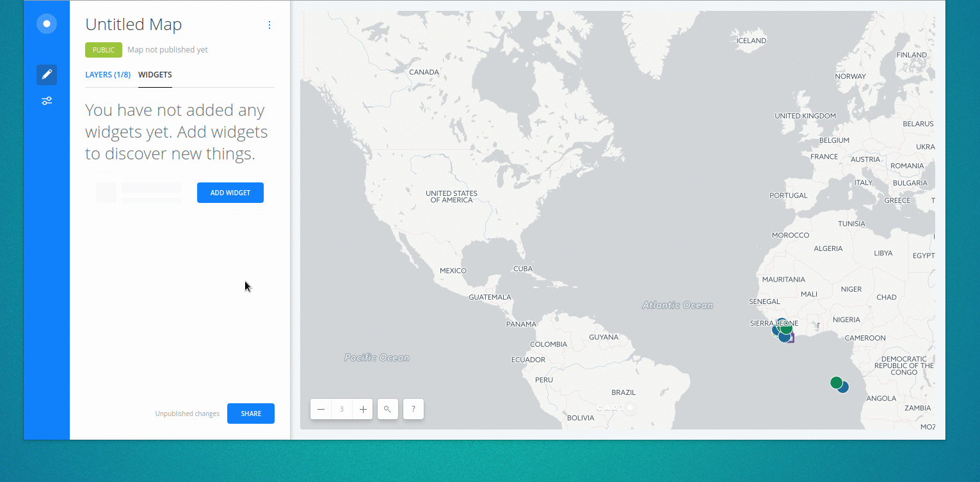The height and width of the screenshot is (482, 980).
Task: Click the green data point near Sierra Leone
Action: pos(786,329)
